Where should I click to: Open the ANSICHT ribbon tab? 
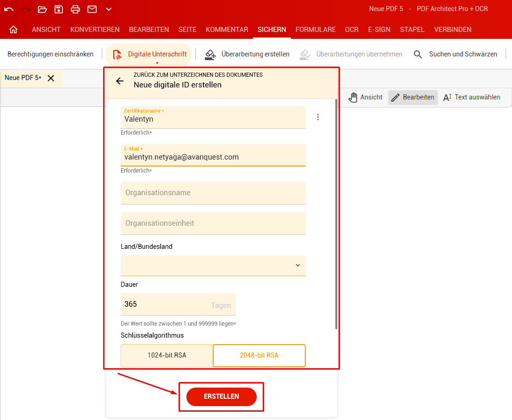pyautogui.click(x=46, y=30)
